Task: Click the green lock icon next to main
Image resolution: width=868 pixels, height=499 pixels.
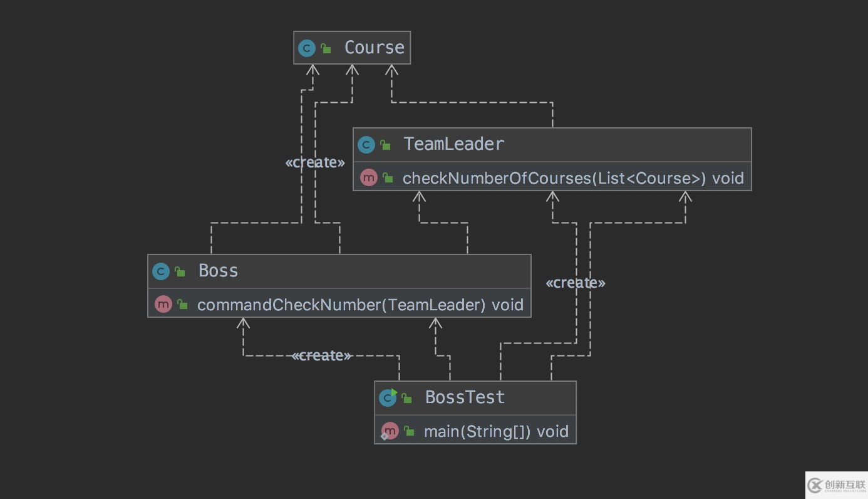Action: pos(409,431)
